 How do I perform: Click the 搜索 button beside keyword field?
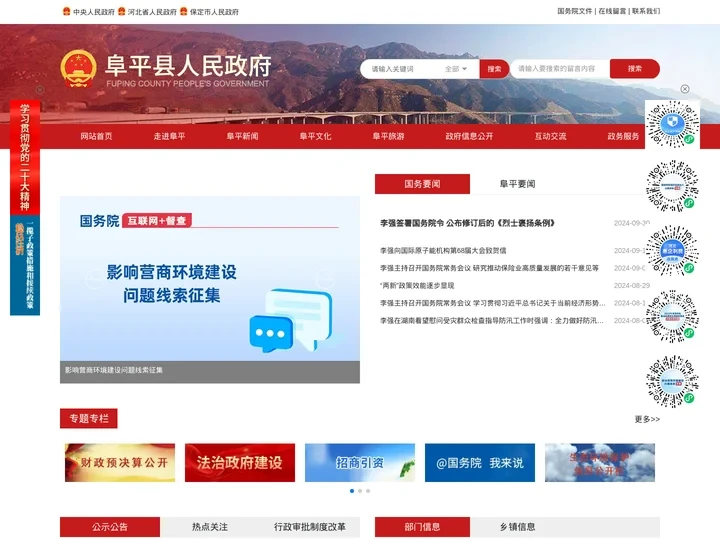pyautogui.click(x=494, y=69)
